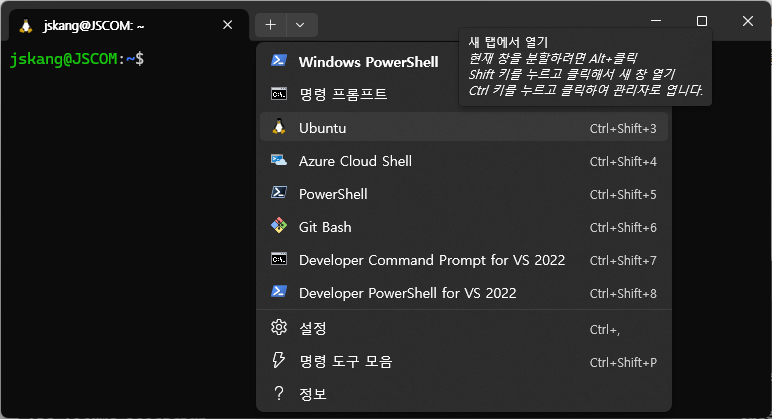Click the Git Bash diamond icon

tap(279, 226)
